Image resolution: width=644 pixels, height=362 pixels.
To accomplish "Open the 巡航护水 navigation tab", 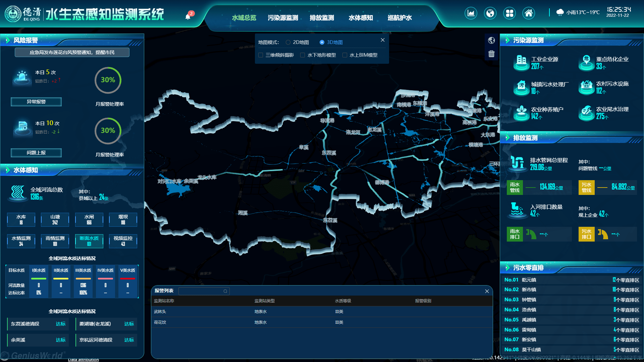I will 399,18.
